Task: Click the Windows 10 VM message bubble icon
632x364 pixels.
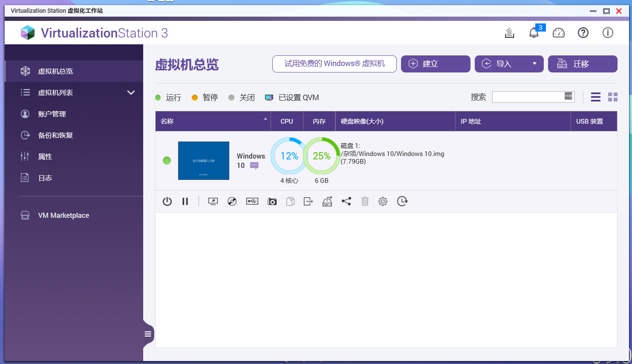Action: (x=254, y=165)
